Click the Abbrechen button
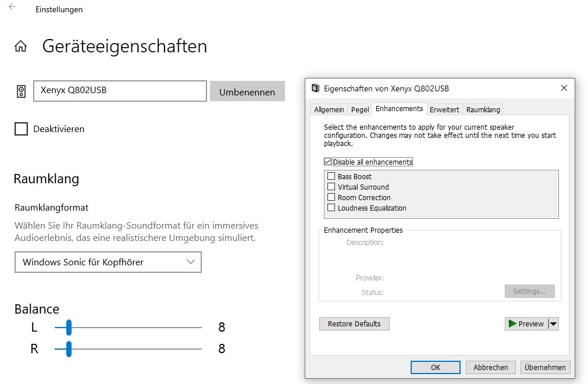Screen dimensions: 588x384 (490, 368)
